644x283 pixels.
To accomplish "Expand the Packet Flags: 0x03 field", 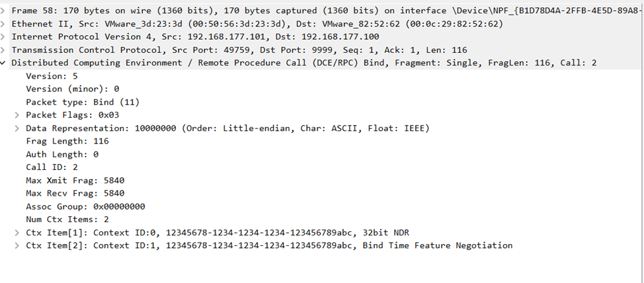I will coord(17,115).
